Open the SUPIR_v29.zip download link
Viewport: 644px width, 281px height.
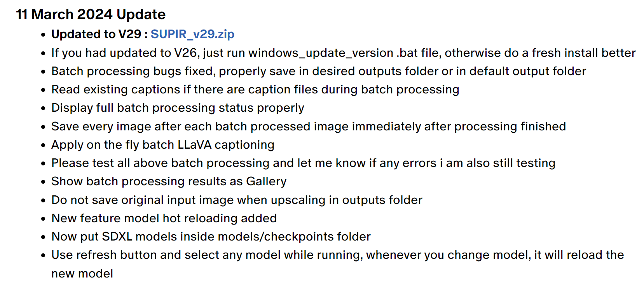click(x=192, y=34)
